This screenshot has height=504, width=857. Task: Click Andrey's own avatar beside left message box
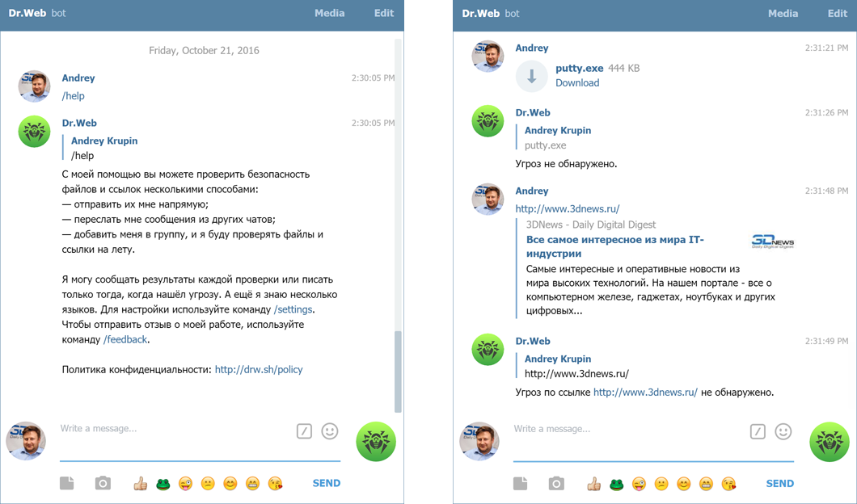[x=26, y=441]
